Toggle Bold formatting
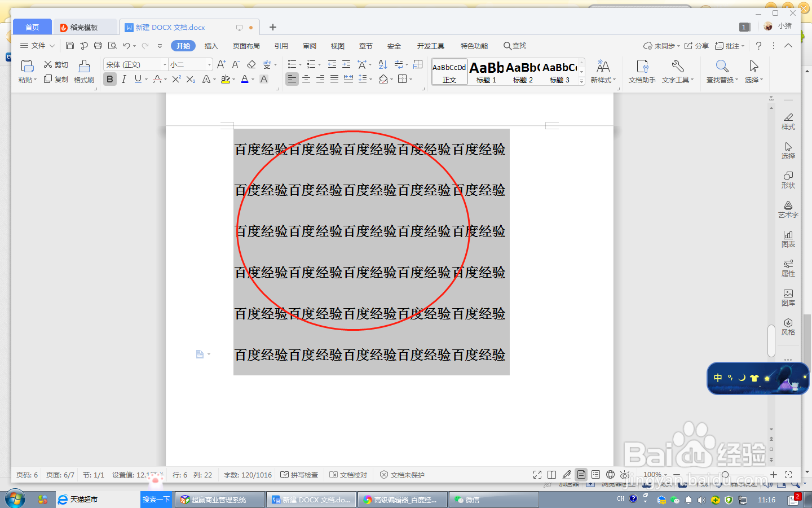The height and width of the screenshot is (508, 812). point(110,79)
